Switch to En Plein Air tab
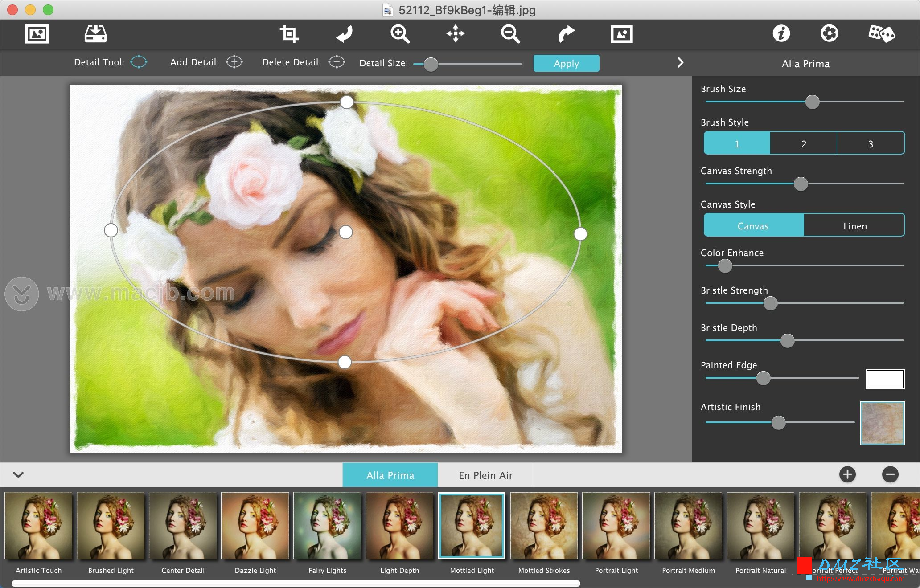 [x=485, y=475]
